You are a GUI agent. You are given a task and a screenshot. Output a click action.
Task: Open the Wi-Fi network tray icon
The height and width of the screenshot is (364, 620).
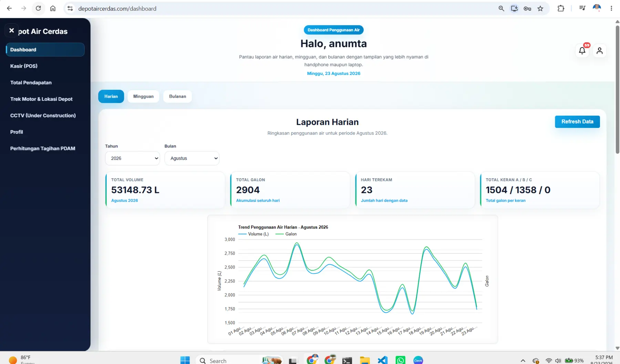click(549, 361)
